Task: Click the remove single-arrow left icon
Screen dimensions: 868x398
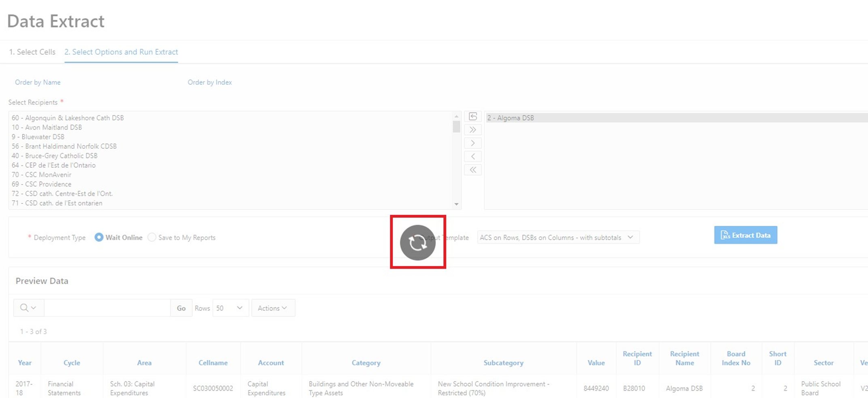Action: pyautogui.click(x=472, y=157)
